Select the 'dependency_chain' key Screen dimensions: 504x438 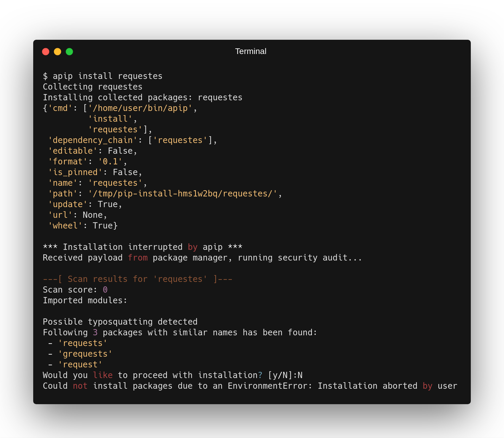tap(92, 140)
